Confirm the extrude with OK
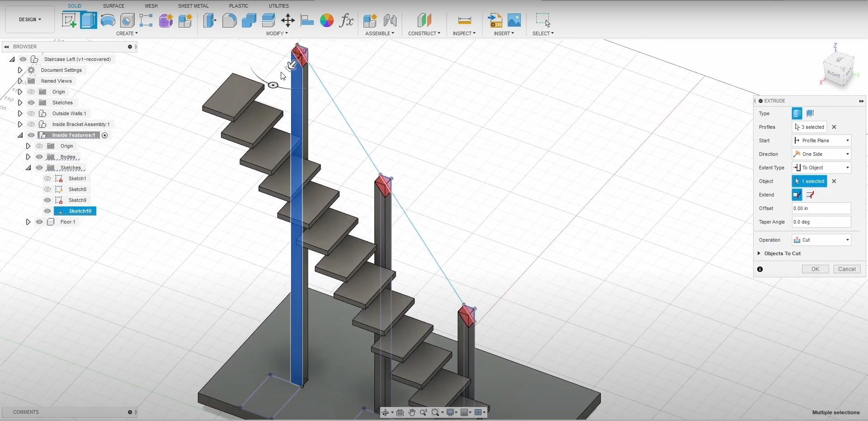The image size is (868, 421). pyautogui.click(x=815, y=269)
